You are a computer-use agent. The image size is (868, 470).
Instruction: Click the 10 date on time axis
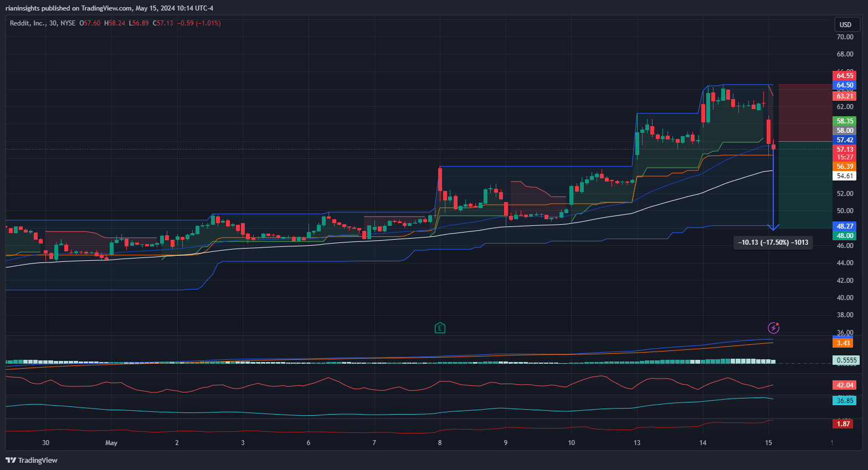pos(571,443)
